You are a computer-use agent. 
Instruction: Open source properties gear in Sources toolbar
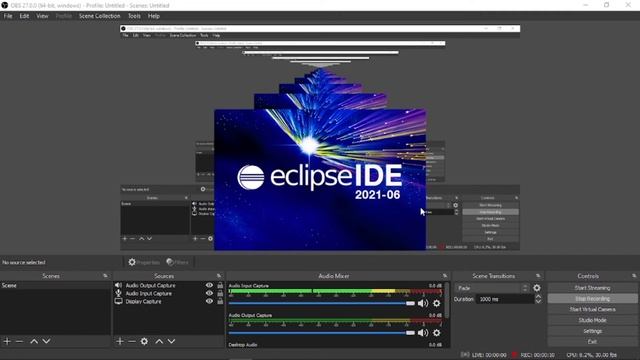tap(144, 341)
